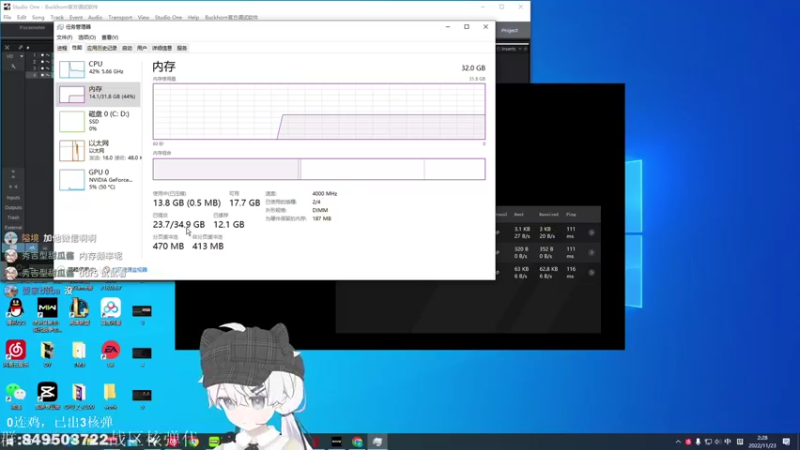The image size is (800, 450).
Task: Click the Task Manager icon in the taskbar
Action: pyautogui.click(x=378, y=441)
